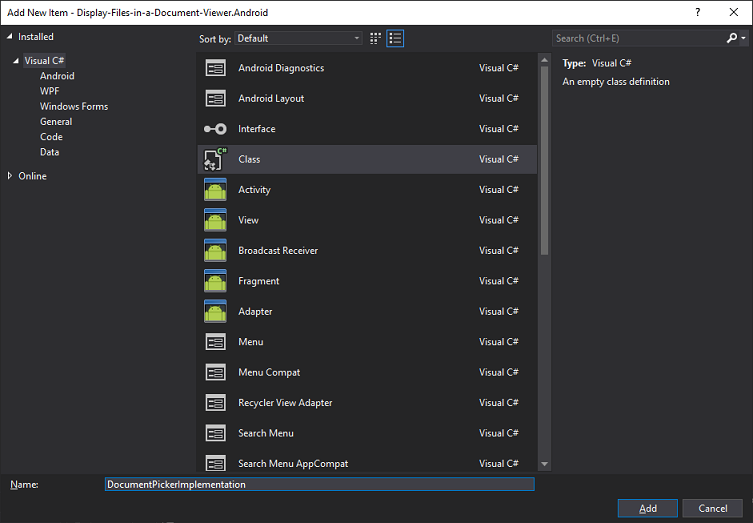Click the Android Diagnostics template icon

216,68
